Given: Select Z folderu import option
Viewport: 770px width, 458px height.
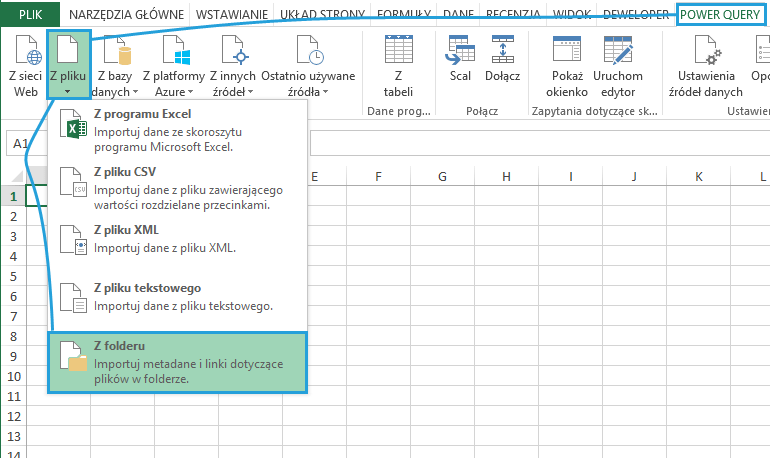Looking at the screenshot, I should (178, 362).
